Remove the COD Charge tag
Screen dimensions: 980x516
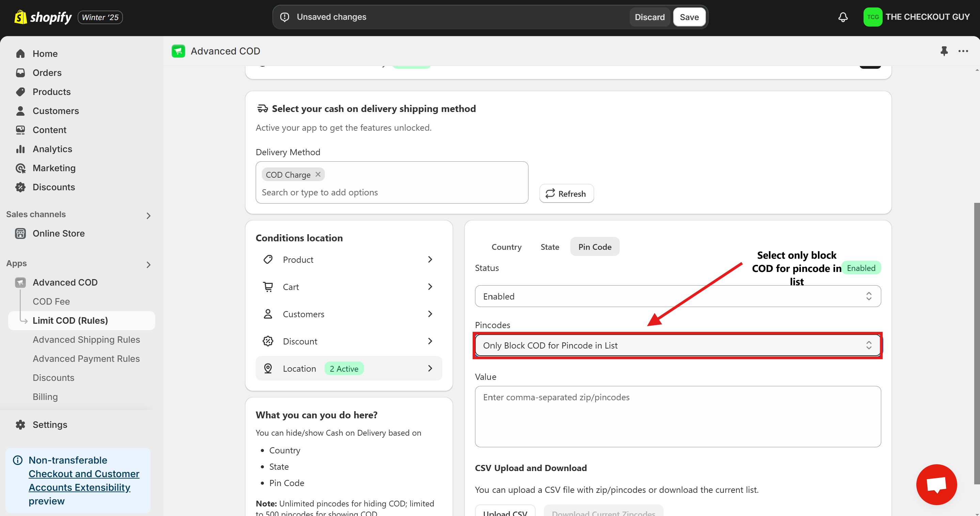click(318, 174)
